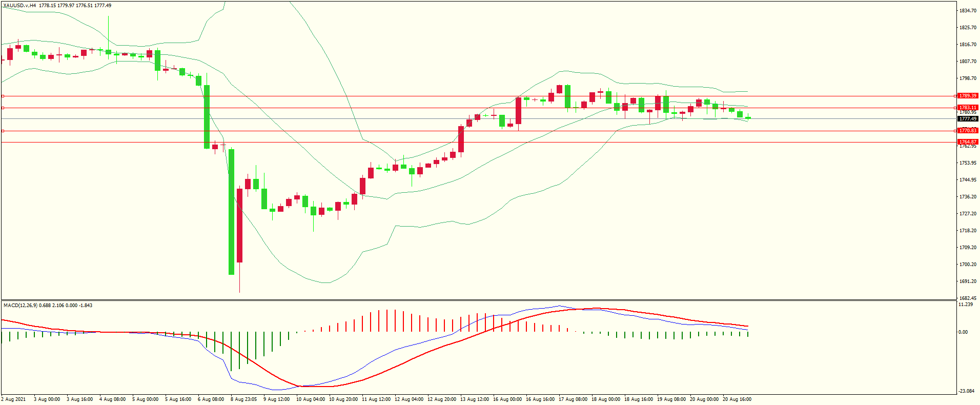980x405 pixels.
Task: Click the 1682.45 price scale label
Action: coord(968,298)
